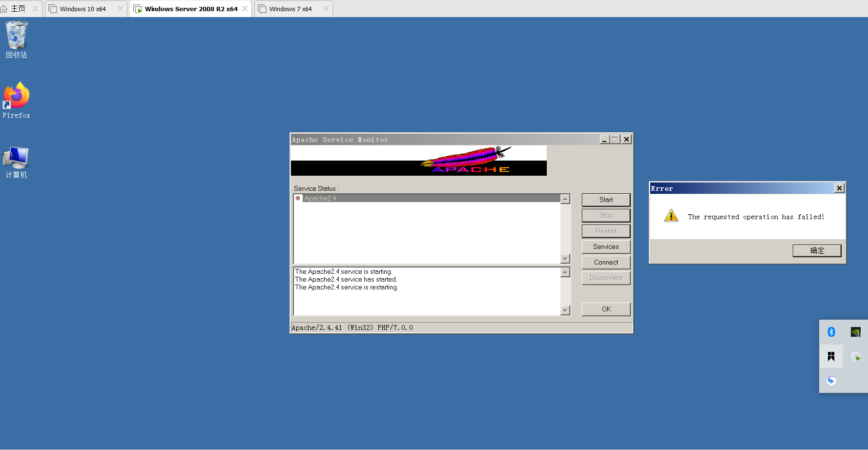Click the Connect button

(x=606, y=262)
